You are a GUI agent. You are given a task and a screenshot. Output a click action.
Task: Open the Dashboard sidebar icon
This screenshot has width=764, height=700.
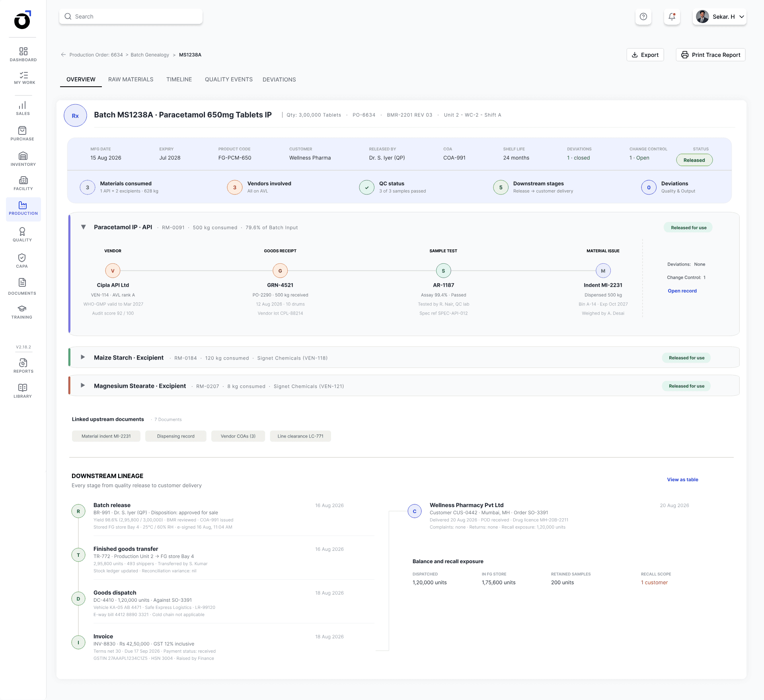23,54
